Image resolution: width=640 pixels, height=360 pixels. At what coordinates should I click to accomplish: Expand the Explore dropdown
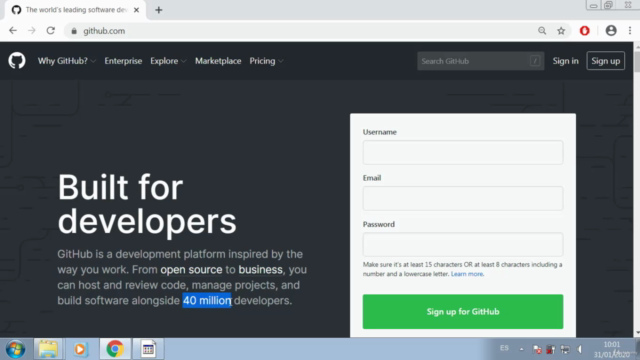tap(168, 61)
